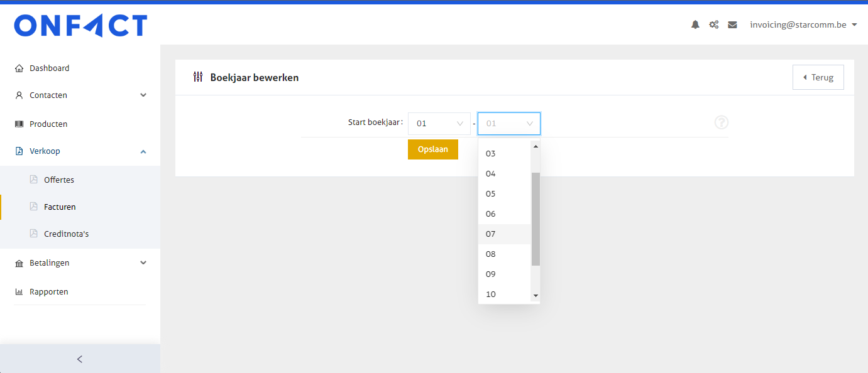Expand the Contacten submenu

click(143, 95)
